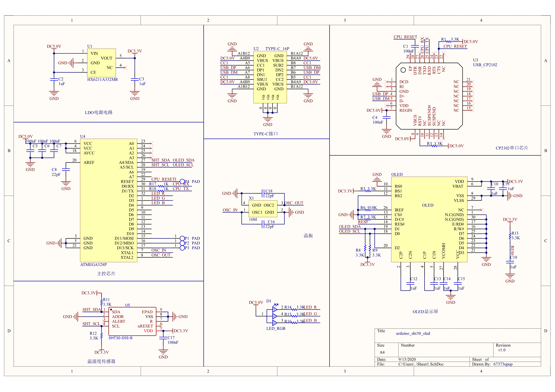Click the date 9/15/2020 in the title block
The width and height of the screenshot is (555, 392).
[407, 359]
